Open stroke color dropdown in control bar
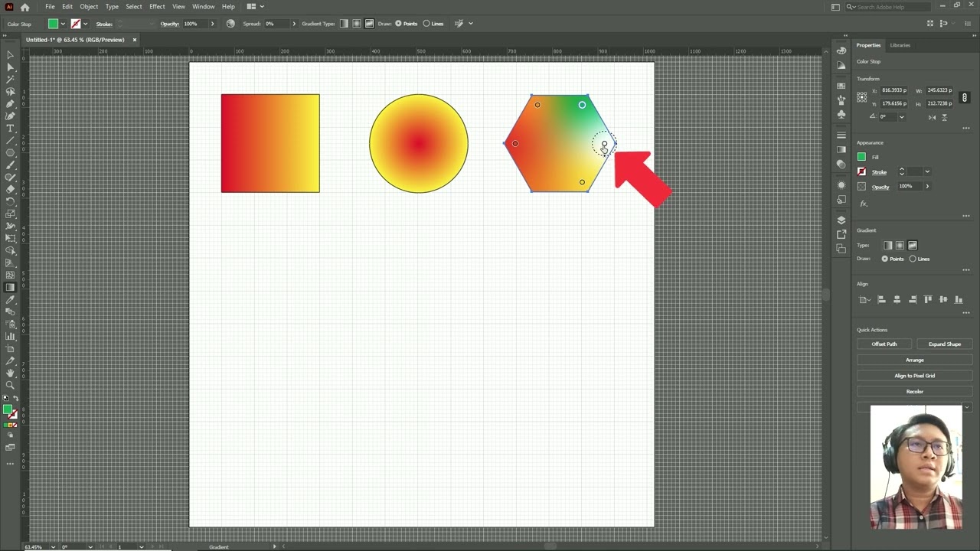This screenshot has height=551, width=980. pyautogui.click(x=85, y=24)
